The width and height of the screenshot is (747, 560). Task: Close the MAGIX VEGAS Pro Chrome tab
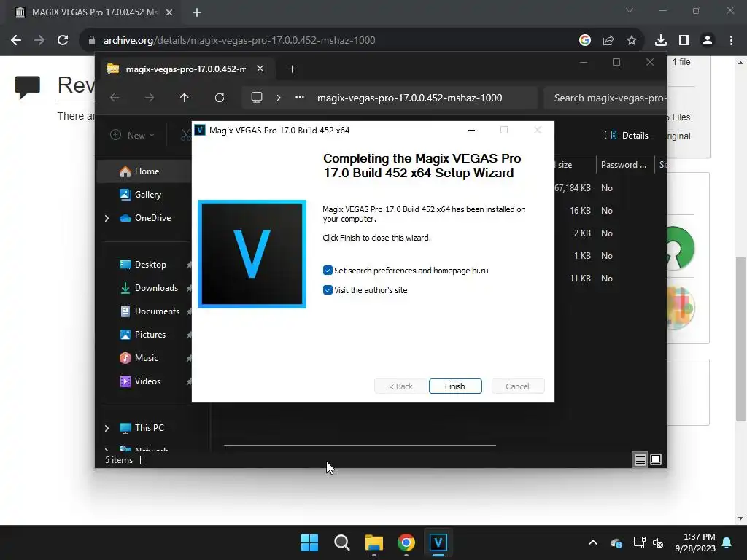(169, 12)
